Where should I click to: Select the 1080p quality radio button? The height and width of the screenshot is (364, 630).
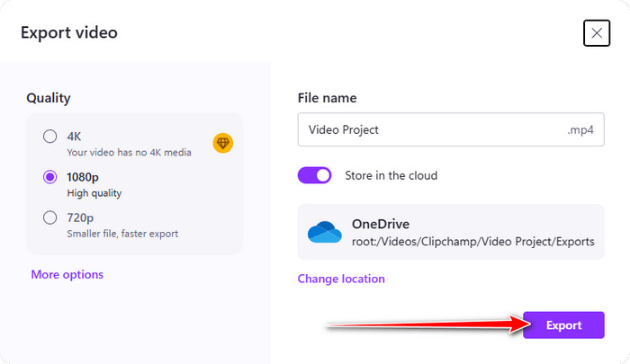coord(49,177)
